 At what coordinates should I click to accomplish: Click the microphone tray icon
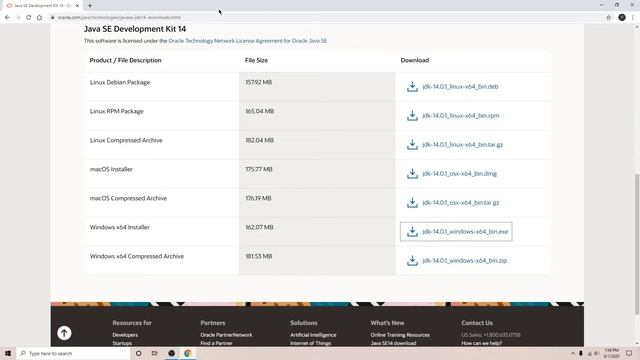click(x=581, y=353)
